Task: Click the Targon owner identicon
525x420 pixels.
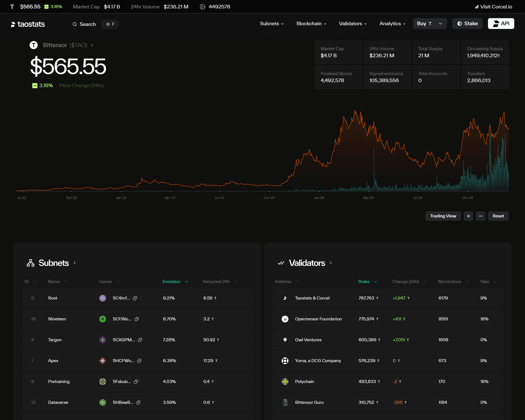Action: (102, 340)
